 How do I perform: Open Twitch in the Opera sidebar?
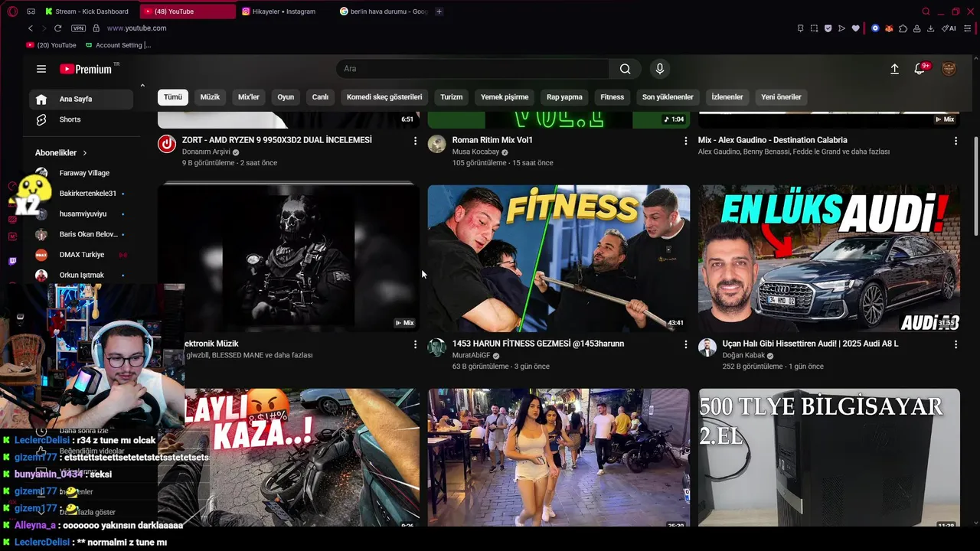[x=12, y=262]
